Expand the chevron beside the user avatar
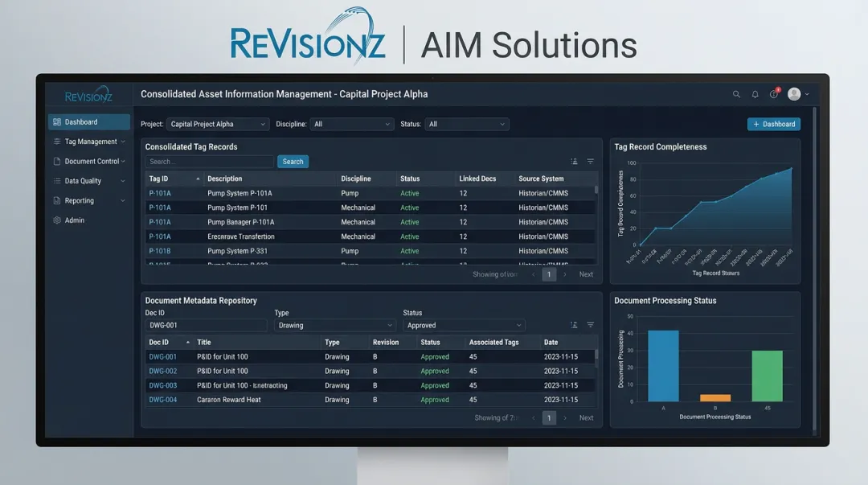Screen dimensions: 868x485 807,94
